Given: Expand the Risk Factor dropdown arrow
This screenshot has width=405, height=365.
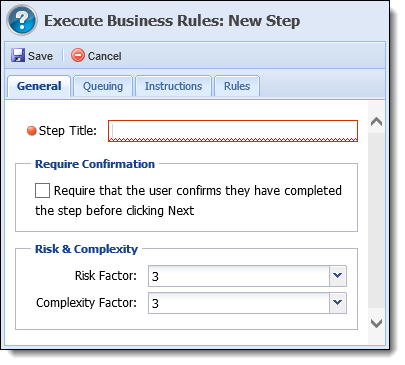Looking at the screenshot, I should pyautogui.click(x=338, y=276).
